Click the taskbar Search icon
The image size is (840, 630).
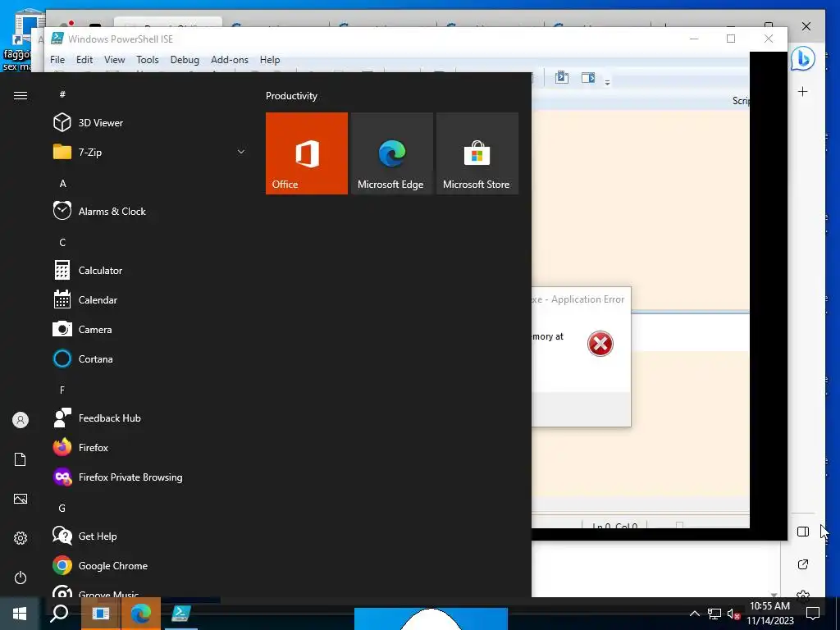(59, 614)
